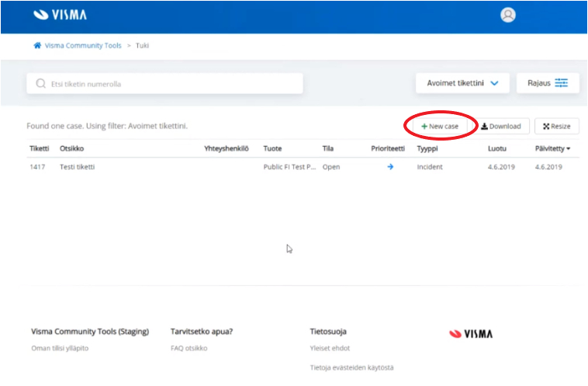Click the Visma logo in header

click(60, 15)
